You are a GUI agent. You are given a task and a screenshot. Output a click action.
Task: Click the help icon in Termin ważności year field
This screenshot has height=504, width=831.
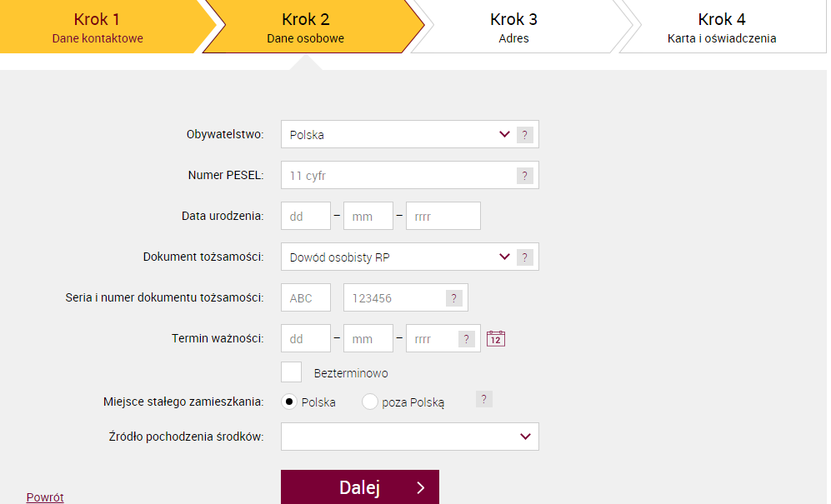466,339
